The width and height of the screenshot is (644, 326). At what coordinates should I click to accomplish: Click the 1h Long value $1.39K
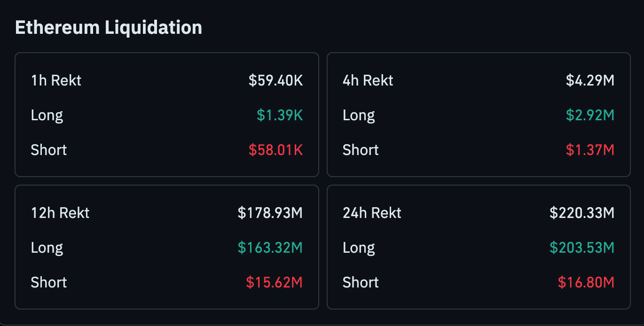point(280,115)
